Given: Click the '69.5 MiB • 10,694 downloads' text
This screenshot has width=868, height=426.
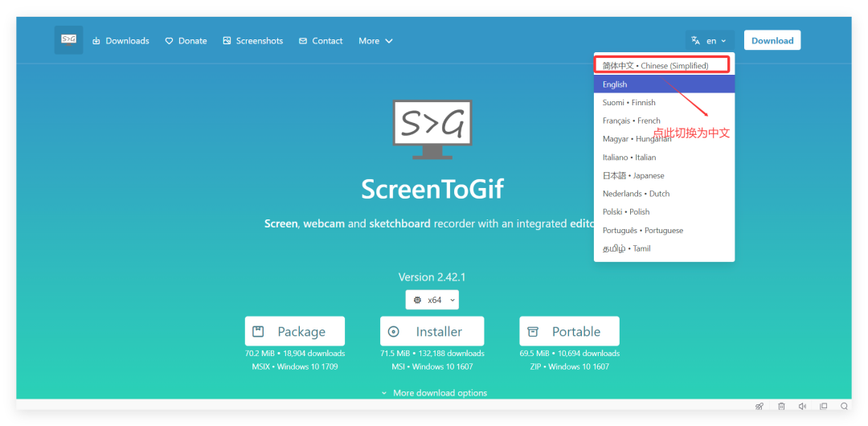Looking at the screenshot, I should tap(570, 354).
